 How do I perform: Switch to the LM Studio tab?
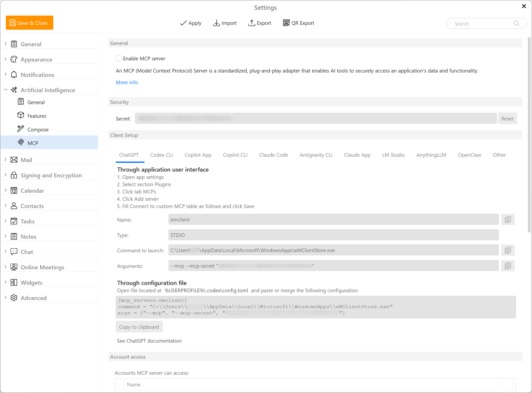(393, 155)
